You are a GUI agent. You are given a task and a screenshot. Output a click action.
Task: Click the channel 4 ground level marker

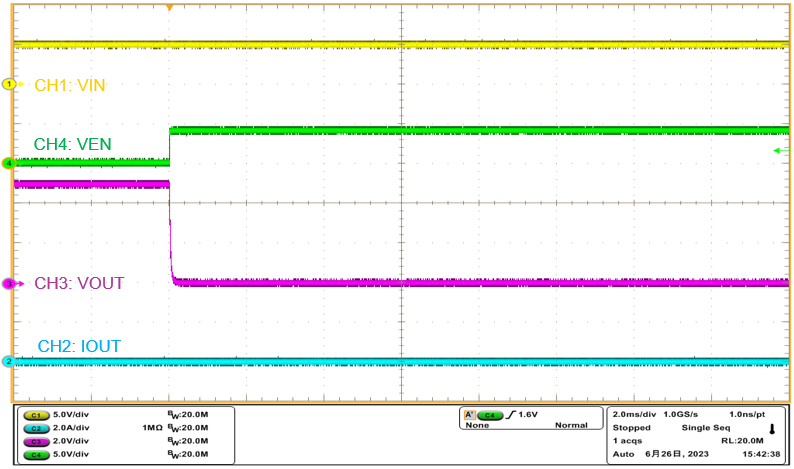pyautogui.click(x=9, y=163)
